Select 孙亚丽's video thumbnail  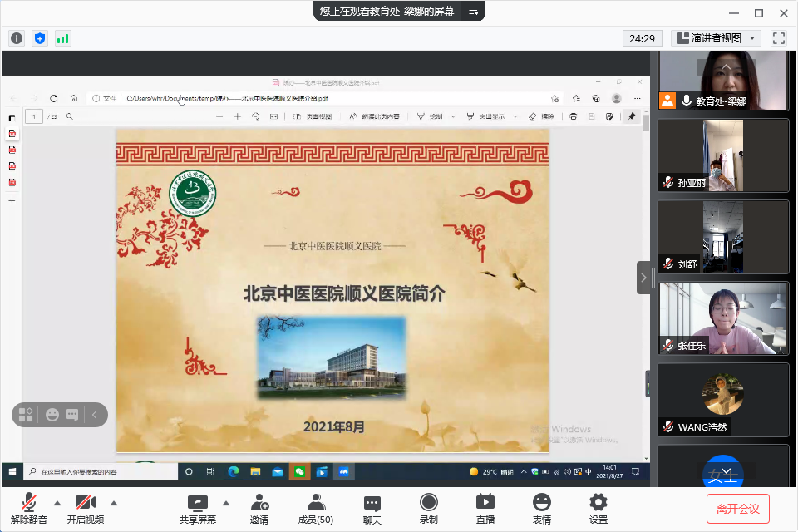coord(723,155)
